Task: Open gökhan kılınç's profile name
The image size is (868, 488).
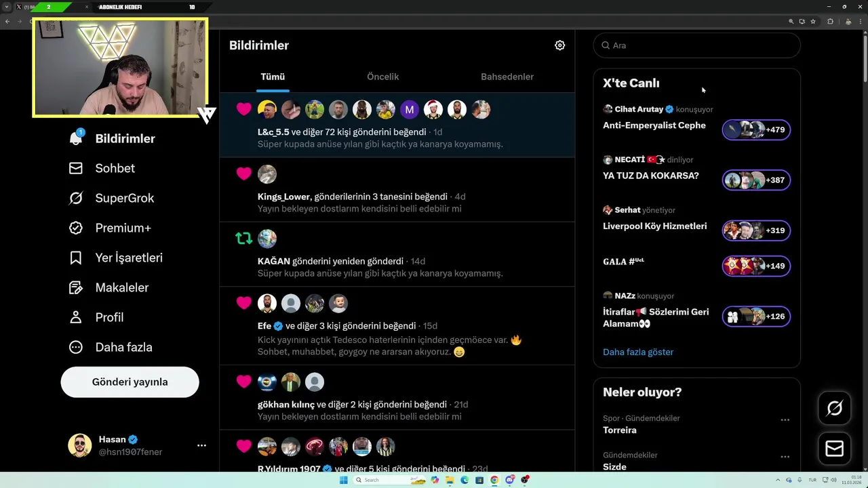Action: 286,405
